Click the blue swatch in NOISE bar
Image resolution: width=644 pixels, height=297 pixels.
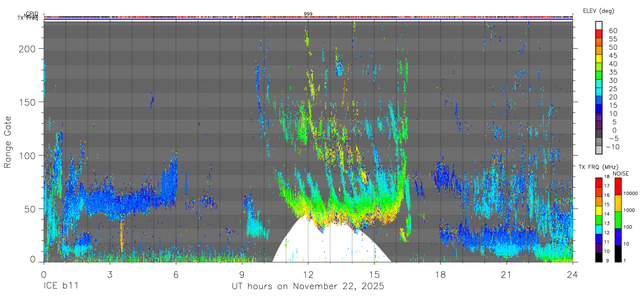tap(618, 237)
